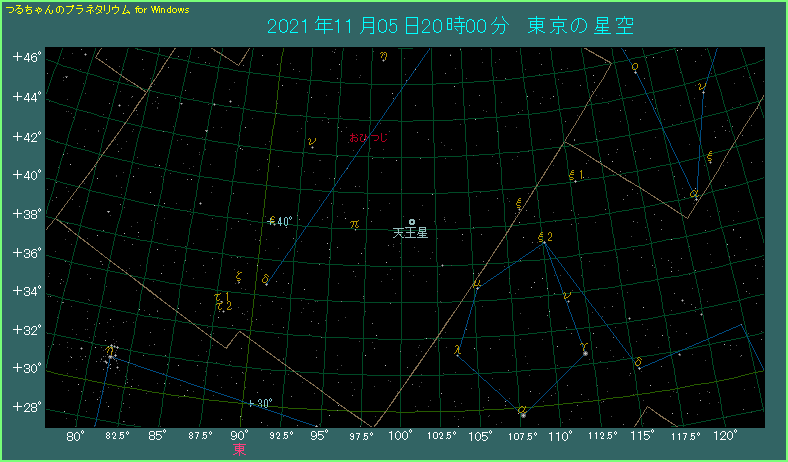Screen dimensions: 788x462
Task: Click the +40° declination grid label
Action: [x=279, y=222]
